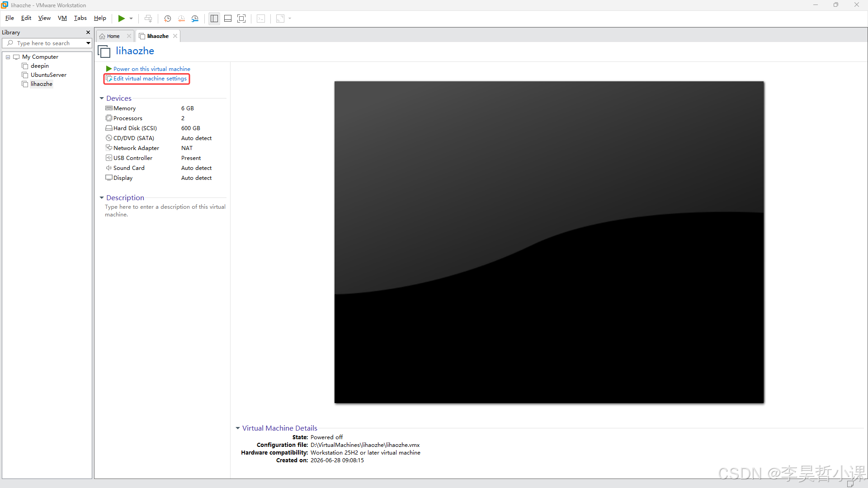Open the library search dropdown arrow
The width and height of the screenshot is (868, 488).
pyautogui.click(x=88, y=43)
